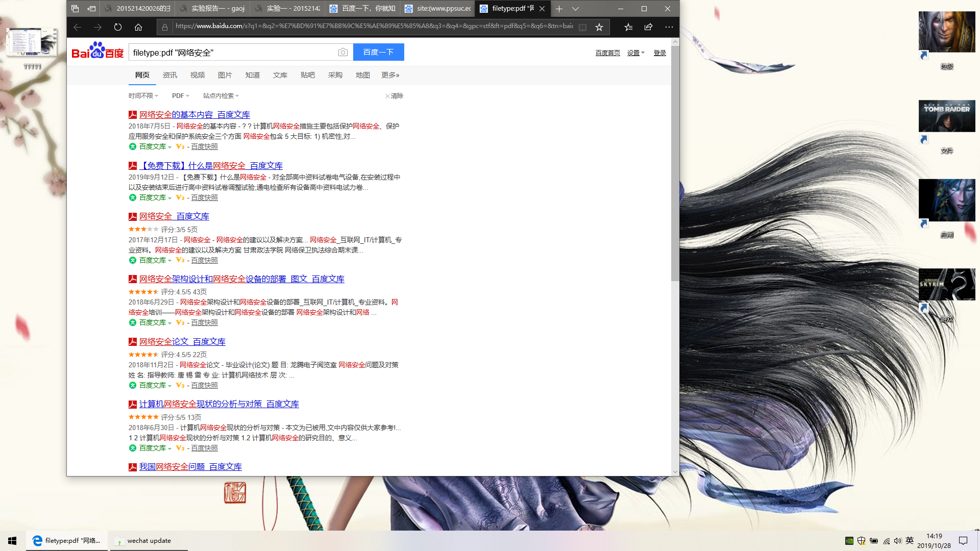The image size is (980, 551).
Task: Open 网络安全论文_百度文库 result link
Action: (x=182, y=342)
